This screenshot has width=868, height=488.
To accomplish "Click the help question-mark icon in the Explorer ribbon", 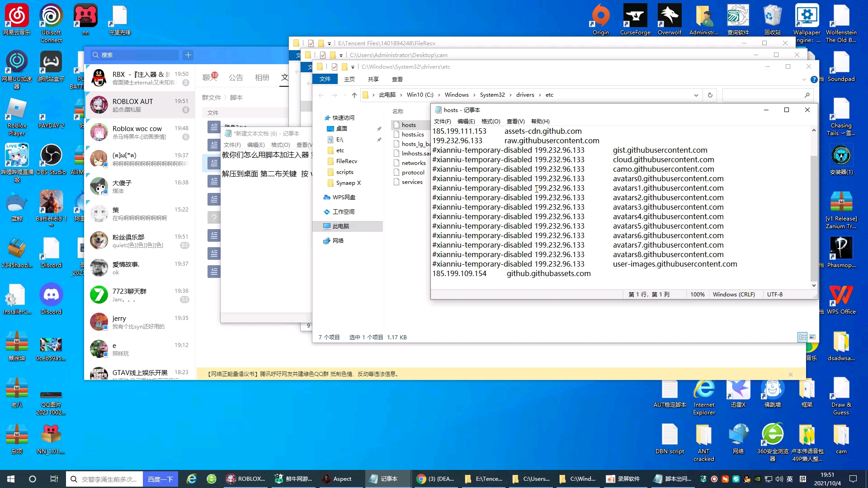I will click(814, 80).
